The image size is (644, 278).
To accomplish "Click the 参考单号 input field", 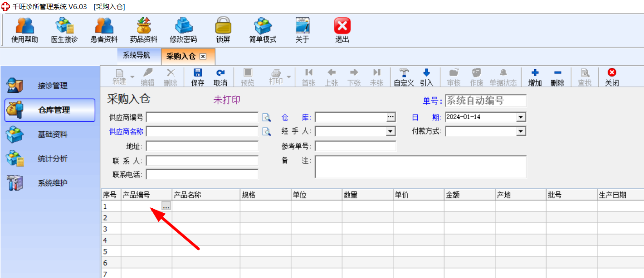I will [x=356, y=146].
